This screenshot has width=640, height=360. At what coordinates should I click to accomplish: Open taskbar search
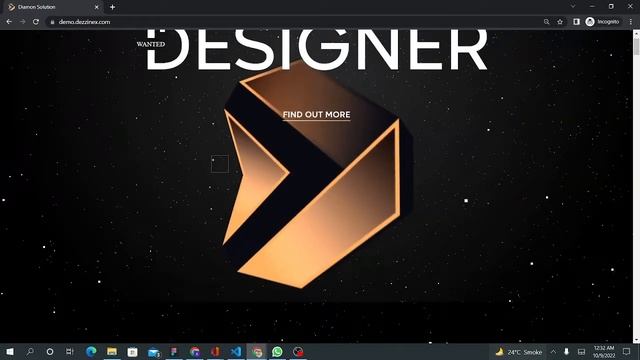tap(30, 351)
